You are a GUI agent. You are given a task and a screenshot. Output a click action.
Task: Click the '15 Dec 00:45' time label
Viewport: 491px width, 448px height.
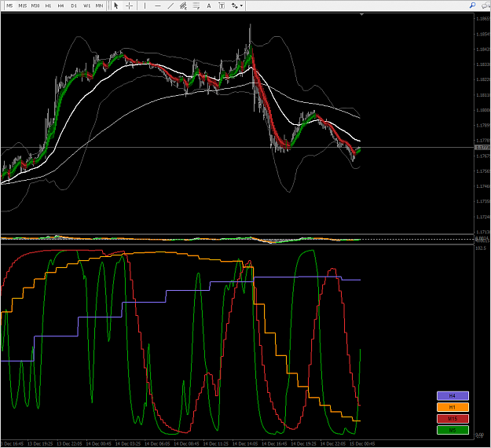(362, 443)
